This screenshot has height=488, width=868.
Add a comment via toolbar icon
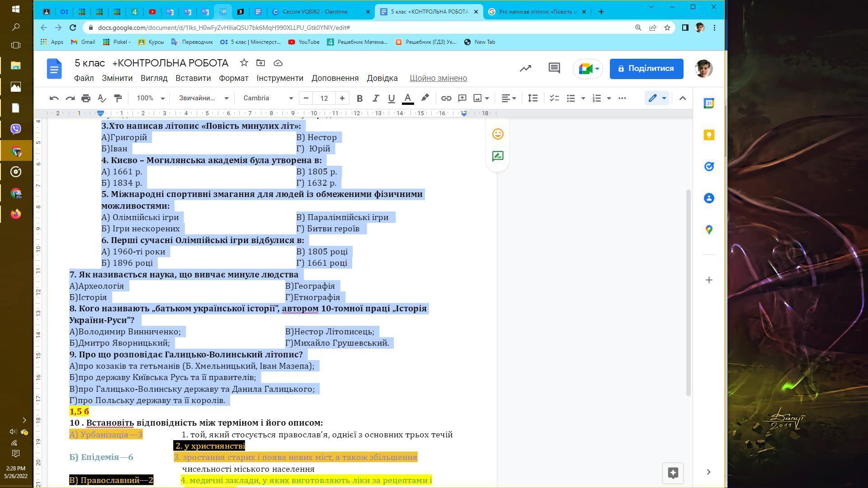click(x=462, y=98)
